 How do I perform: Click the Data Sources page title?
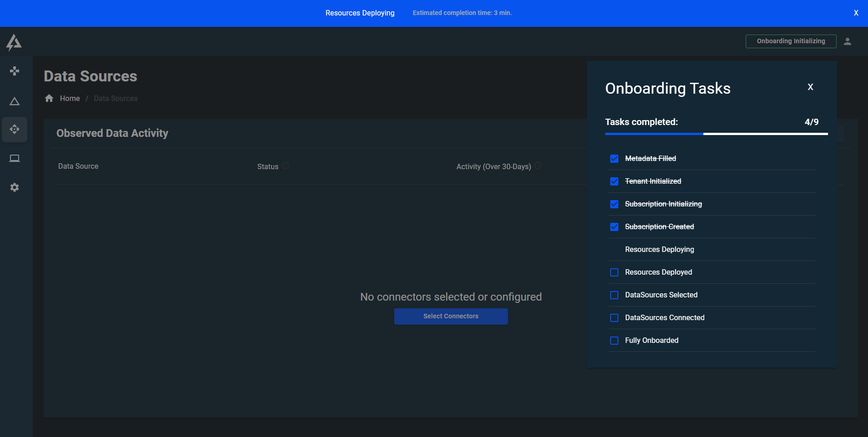click(x=90, y=76)
